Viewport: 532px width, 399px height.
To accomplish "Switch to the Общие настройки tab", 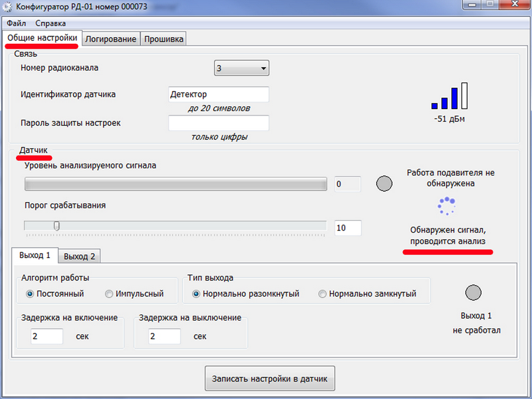I will 42,38.
